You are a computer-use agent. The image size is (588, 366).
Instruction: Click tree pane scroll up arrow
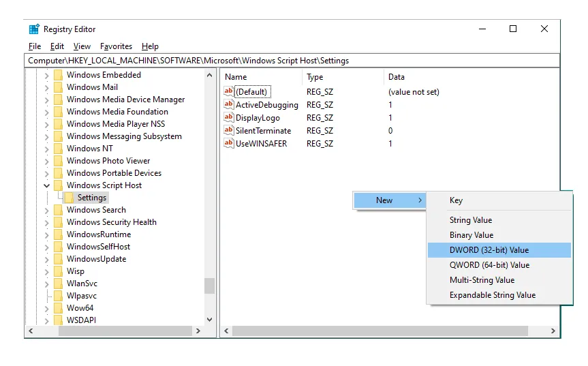tap(210, 76)
